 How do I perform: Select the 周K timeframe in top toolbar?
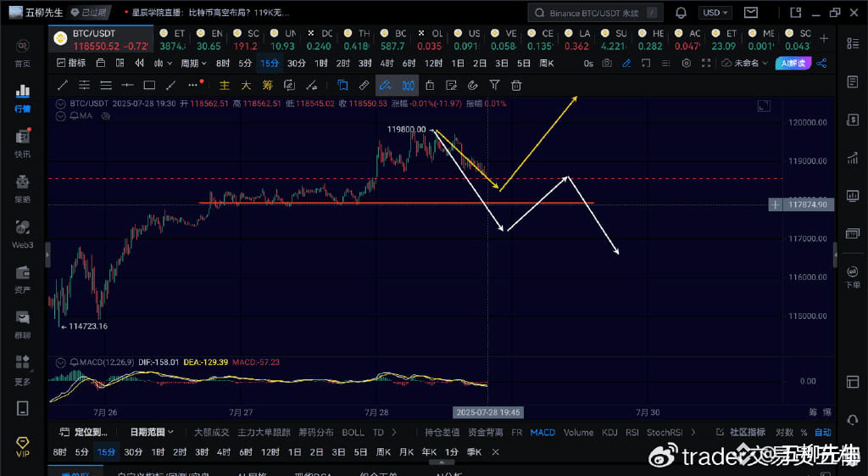(x=547, y=63)
